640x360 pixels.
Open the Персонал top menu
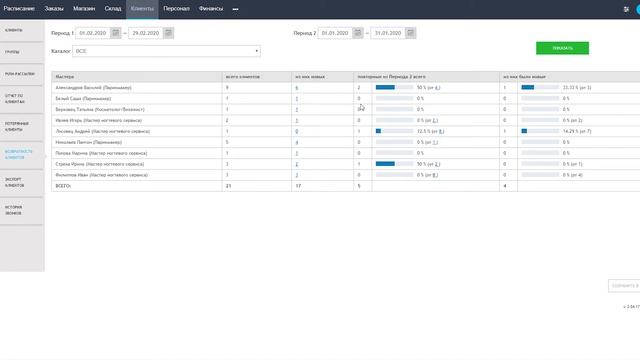click(176, 9)
